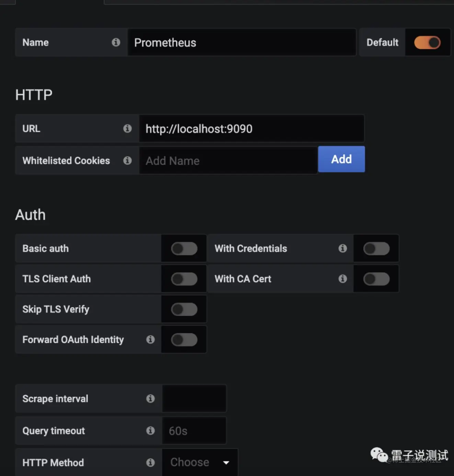Click the URL field info icon
The width and height of the screenshot is (454, 476).
pyautogui.click(x=127, y=128)
